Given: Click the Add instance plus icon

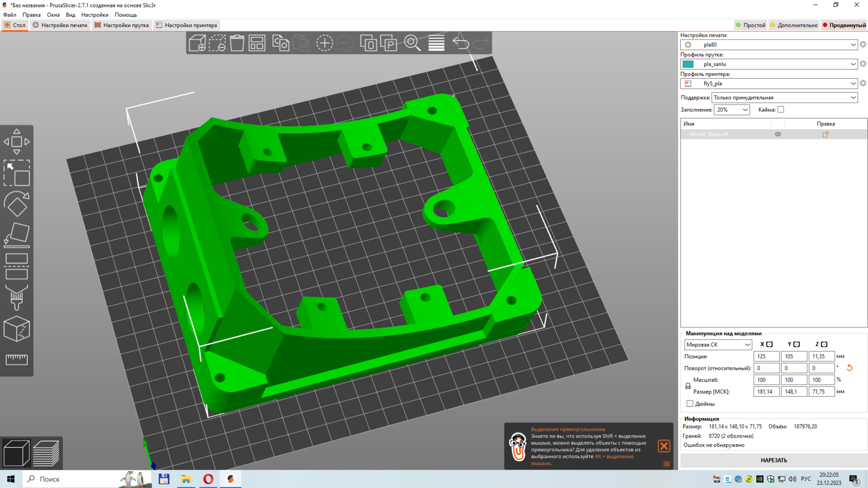Looking at the screenshot, I should pyautogui.click(x=324, y=43).
